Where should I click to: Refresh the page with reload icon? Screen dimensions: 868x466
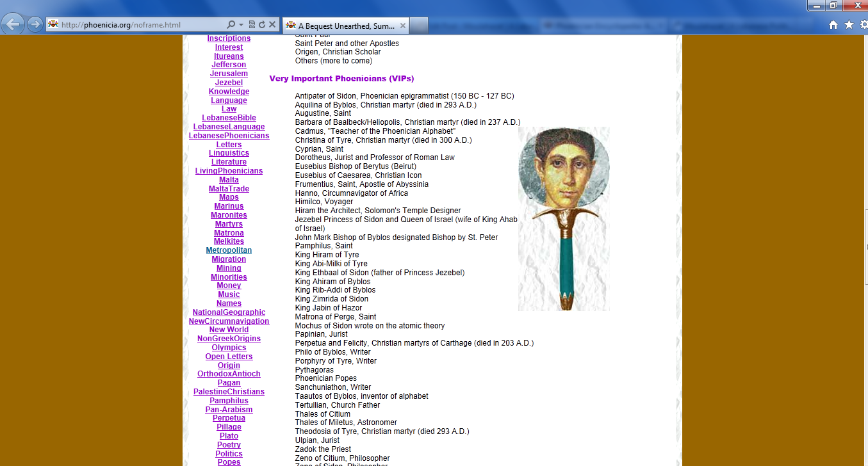tap(261, 25)
